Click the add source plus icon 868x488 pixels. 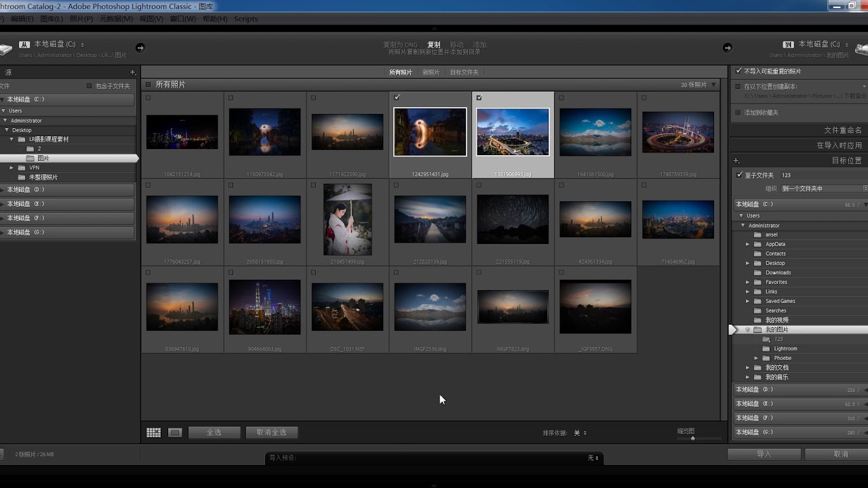pos(133,73)
